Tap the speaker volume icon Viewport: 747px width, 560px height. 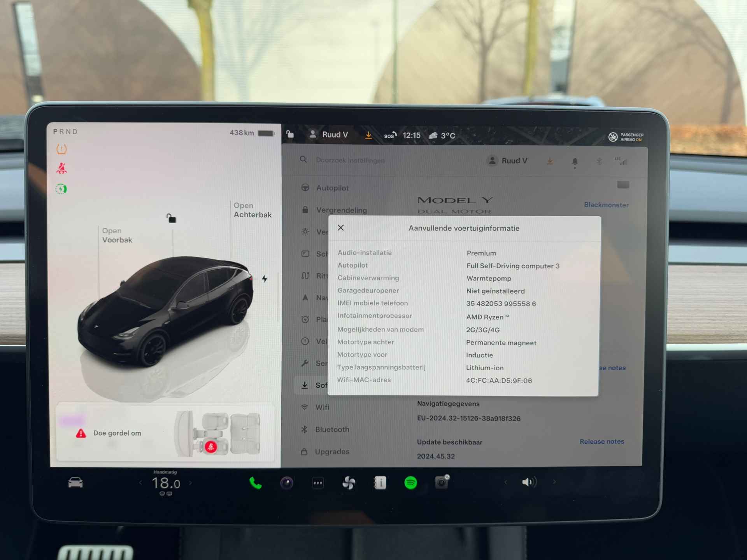529,482
